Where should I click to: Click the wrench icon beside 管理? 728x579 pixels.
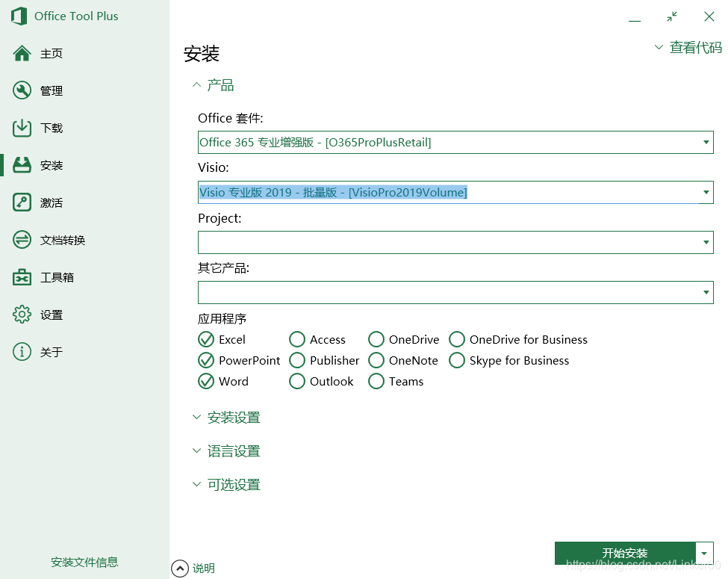[x=22, y=90]
